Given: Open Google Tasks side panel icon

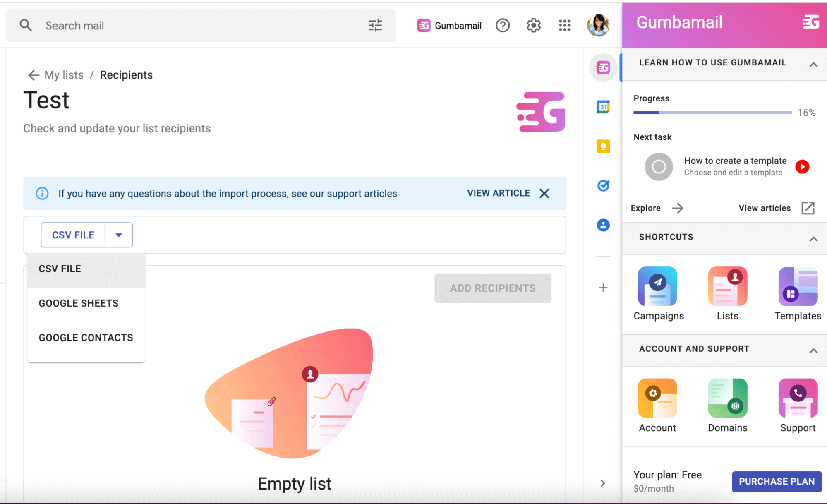Looking at the screenshot, I should click(603, 186).
